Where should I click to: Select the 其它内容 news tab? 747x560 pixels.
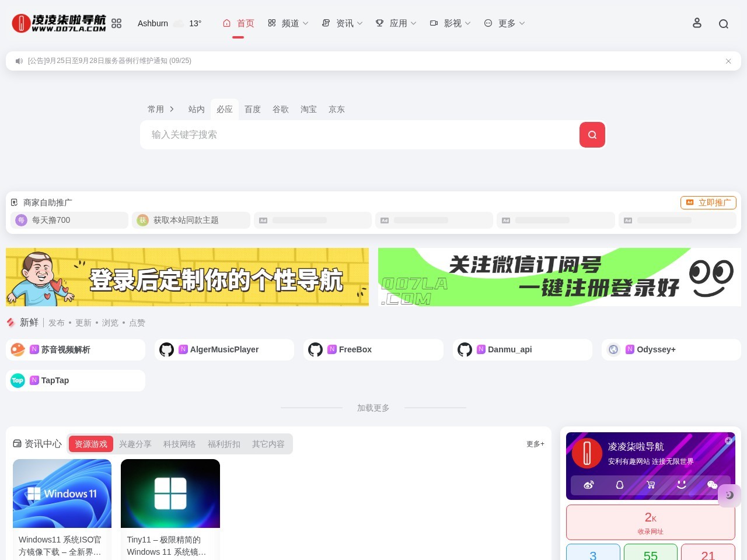point(268,444)
